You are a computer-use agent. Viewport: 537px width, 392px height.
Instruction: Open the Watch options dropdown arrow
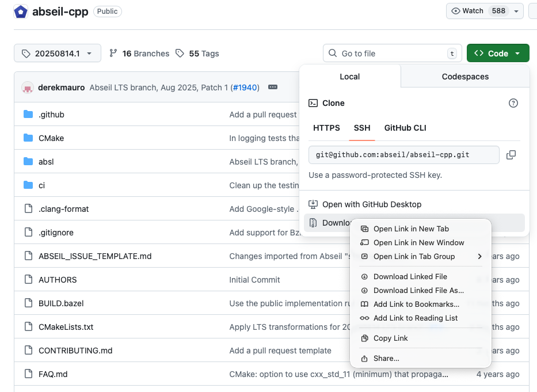click(516, 11)
